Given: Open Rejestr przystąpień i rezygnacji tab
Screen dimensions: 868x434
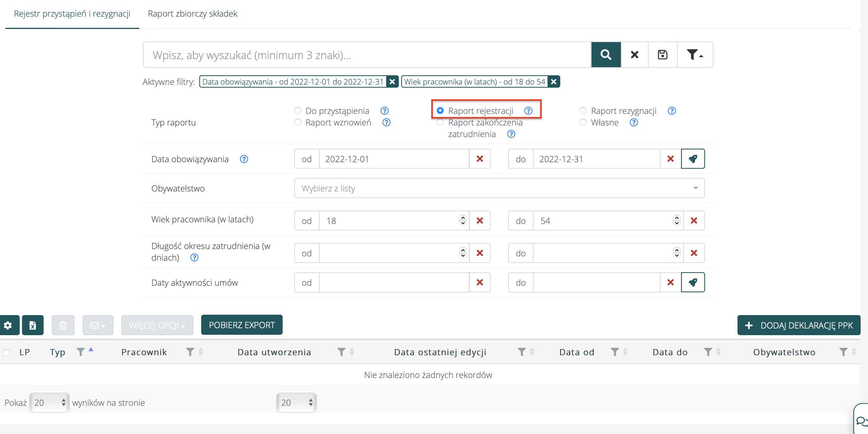Looking at the screenshot, I should click(x=72, y=14).
